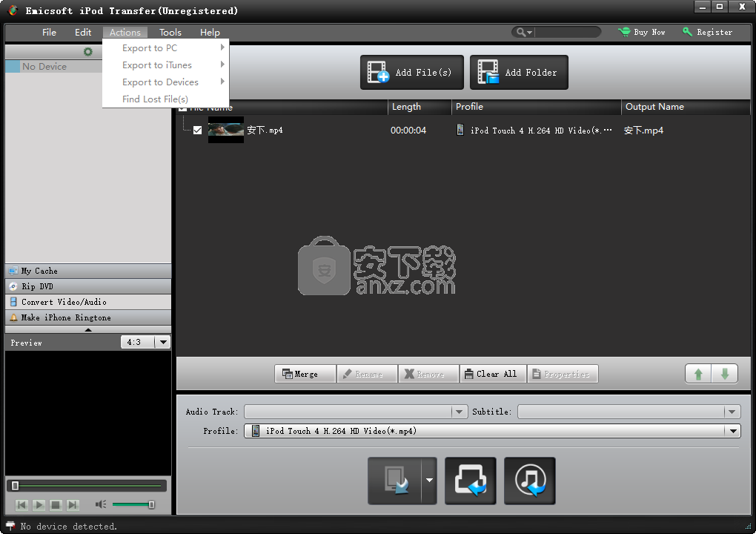The height and width of the screenshot is (534, 756).
Task: Click the Register key icon
Action: click(x=687, y=32)
